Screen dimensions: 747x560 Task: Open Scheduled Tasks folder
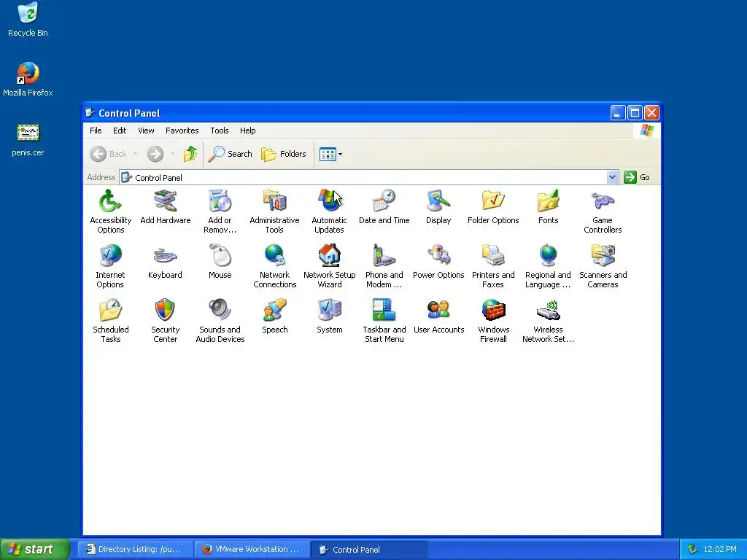[111, 321]
